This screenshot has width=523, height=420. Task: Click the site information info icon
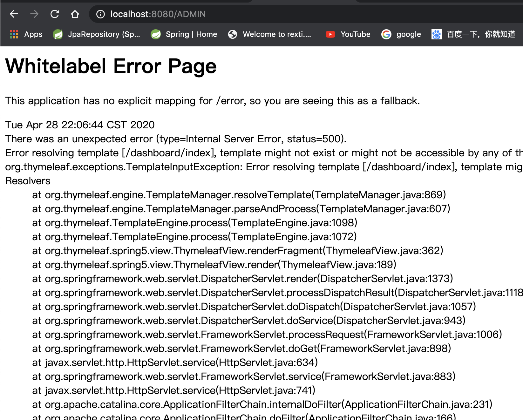tap(100, 14)
